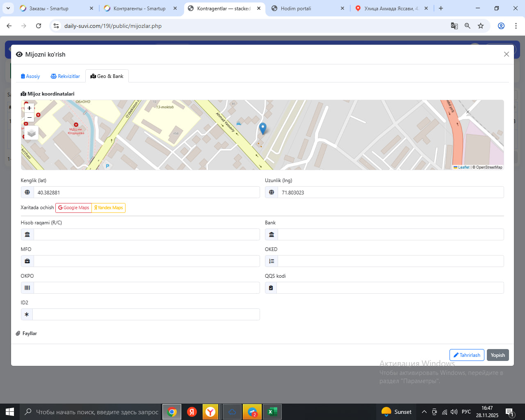Open the map layers control
This screenshot has height=420, width=525.
pyautogui.click(x=32, y=133)
